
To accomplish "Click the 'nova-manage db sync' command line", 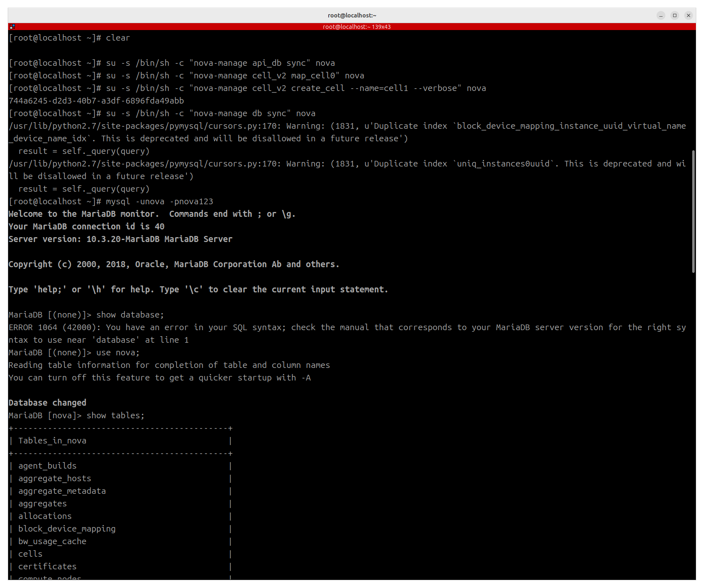I will [x=162, y=113].
